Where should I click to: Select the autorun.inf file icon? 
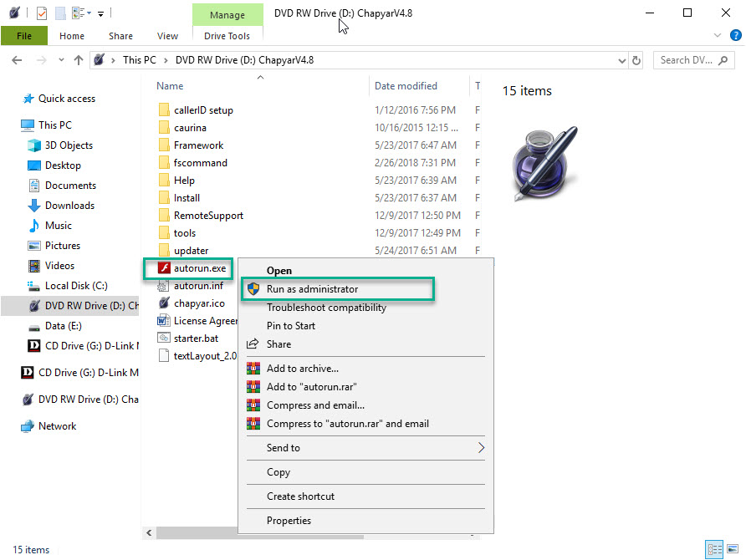[x=163, y=286]
